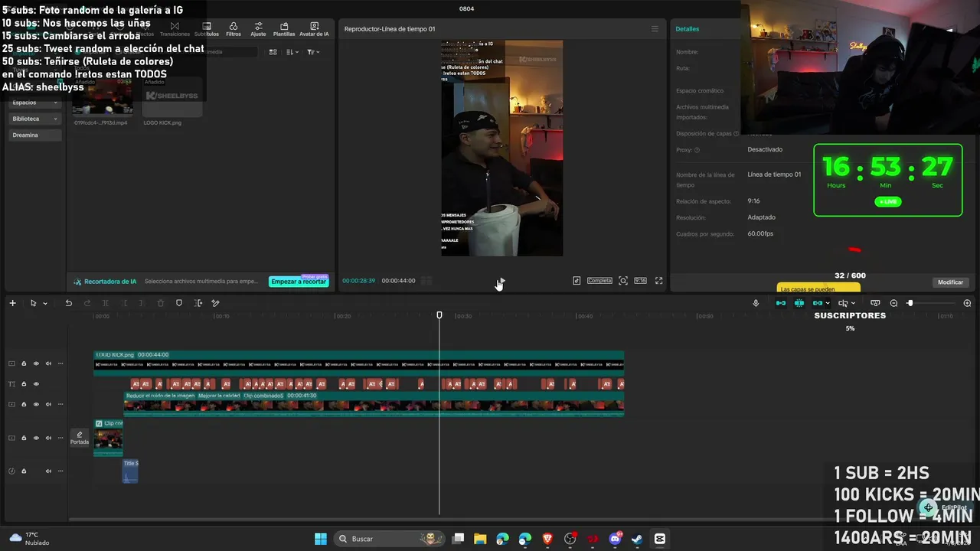Open the player panel menu

point(655,29)
